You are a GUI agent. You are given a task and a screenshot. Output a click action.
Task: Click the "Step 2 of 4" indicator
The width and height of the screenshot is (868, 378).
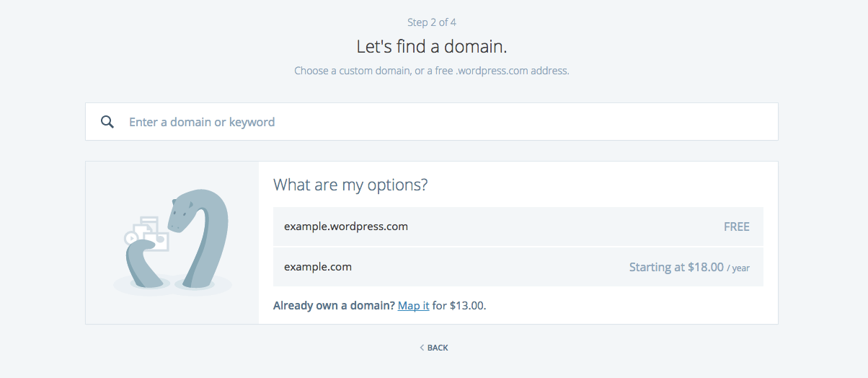(x=432, y=22)
